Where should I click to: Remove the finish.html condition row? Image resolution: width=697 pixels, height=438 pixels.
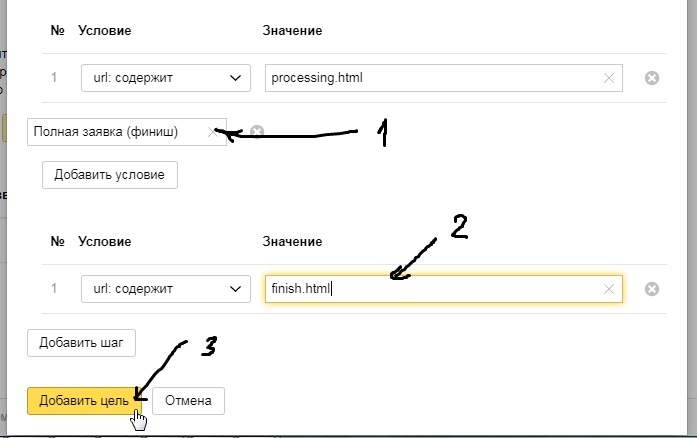click(651, 289)
